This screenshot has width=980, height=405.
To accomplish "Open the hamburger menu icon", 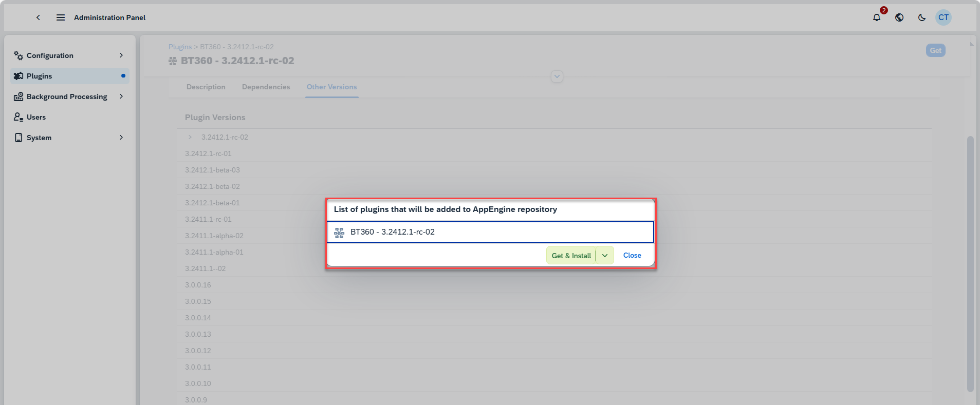I will coord(60,17).
